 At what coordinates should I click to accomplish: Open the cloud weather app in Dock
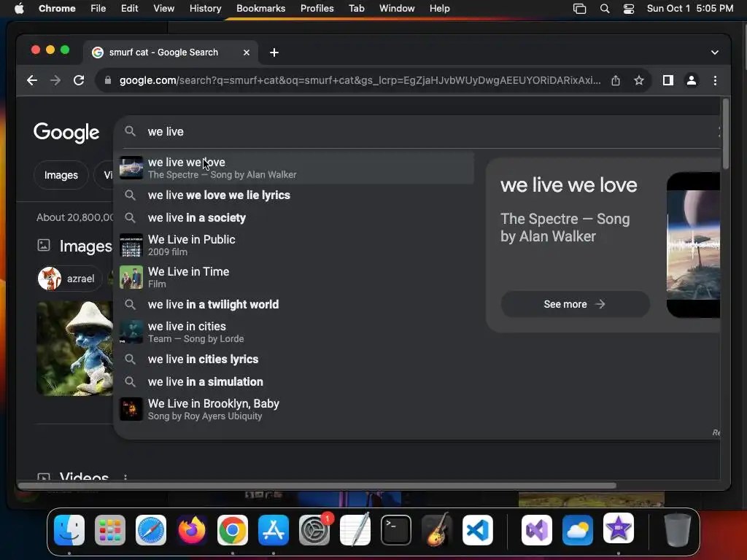(578, 529)
